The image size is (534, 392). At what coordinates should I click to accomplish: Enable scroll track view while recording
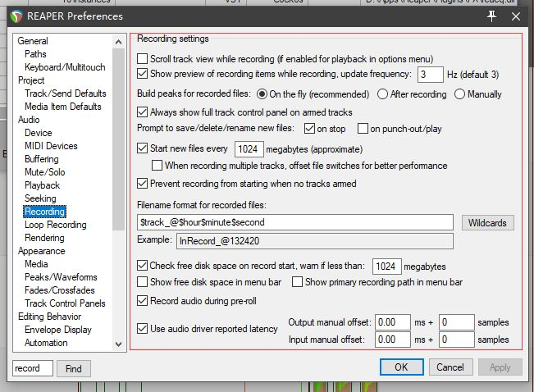pyautogui.click(x=142, y=58)
